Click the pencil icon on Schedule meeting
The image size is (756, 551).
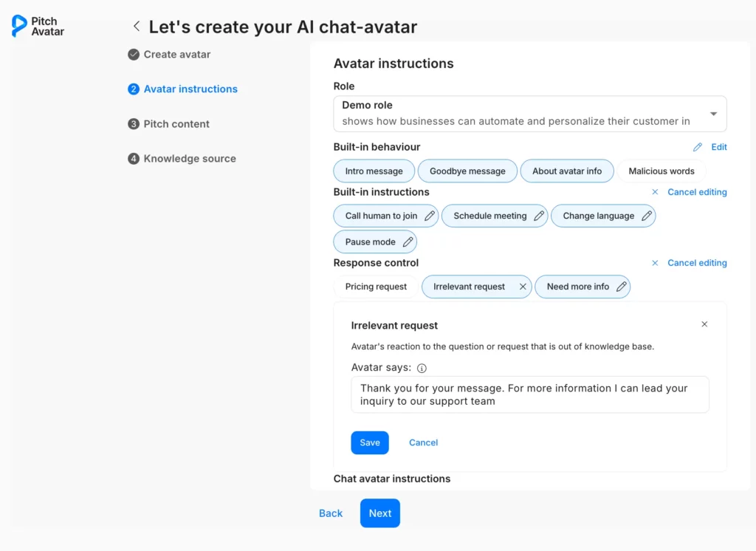539,216
